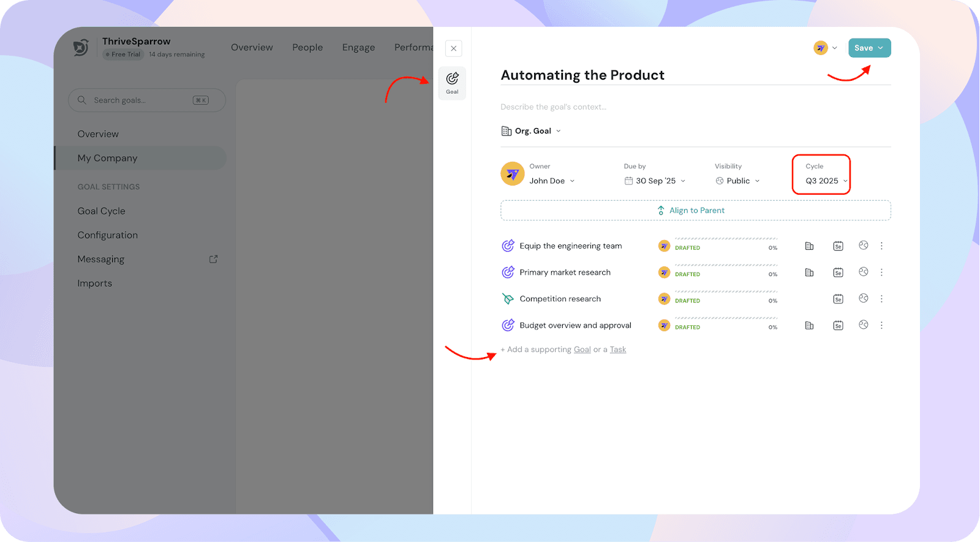Click the Free Trial badge

click(123, 55)
